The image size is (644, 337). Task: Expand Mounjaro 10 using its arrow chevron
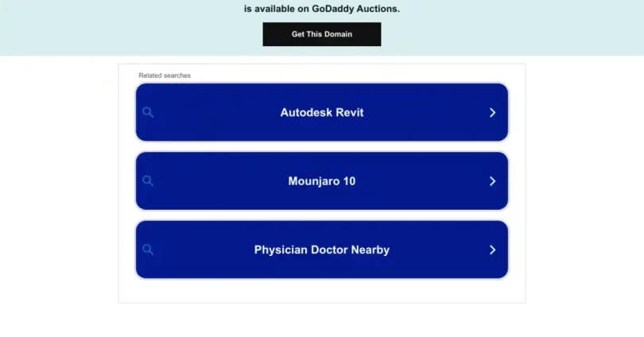492,181
